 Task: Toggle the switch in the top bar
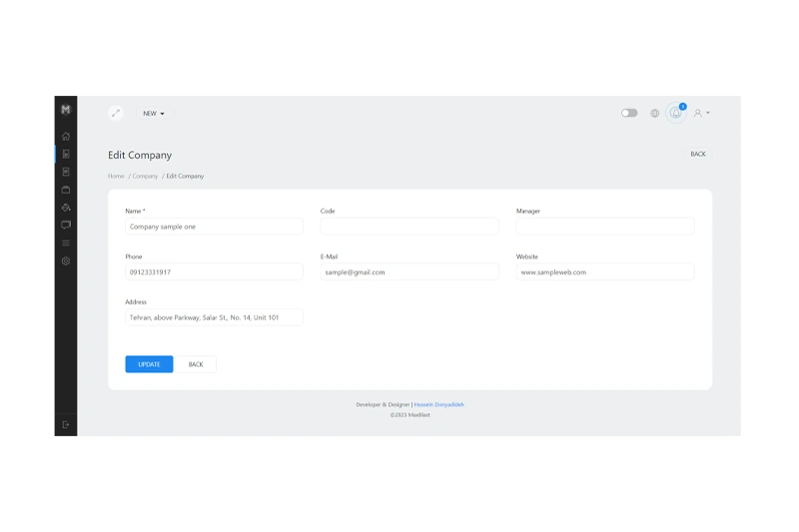629,114
